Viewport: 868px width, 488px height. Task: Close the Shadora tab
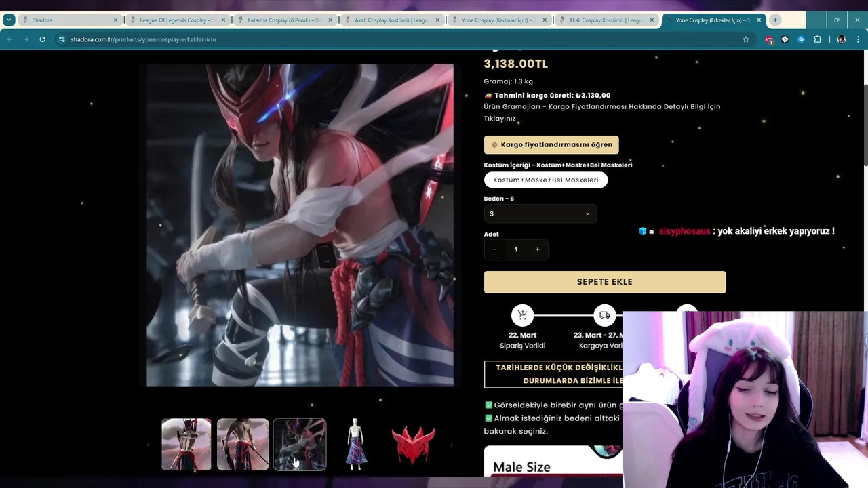[x=116, y=20]
